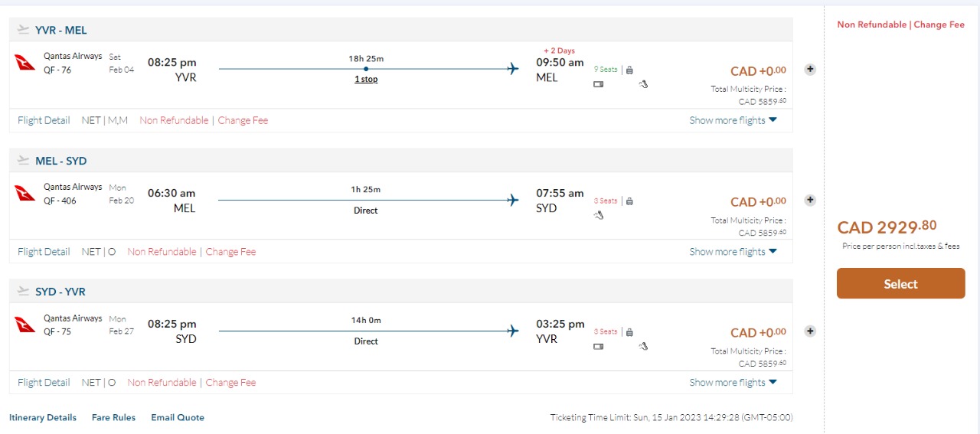Screen dimensions: 980x434
Task: Show more flights for YVR-MEL
Action: 733,120
